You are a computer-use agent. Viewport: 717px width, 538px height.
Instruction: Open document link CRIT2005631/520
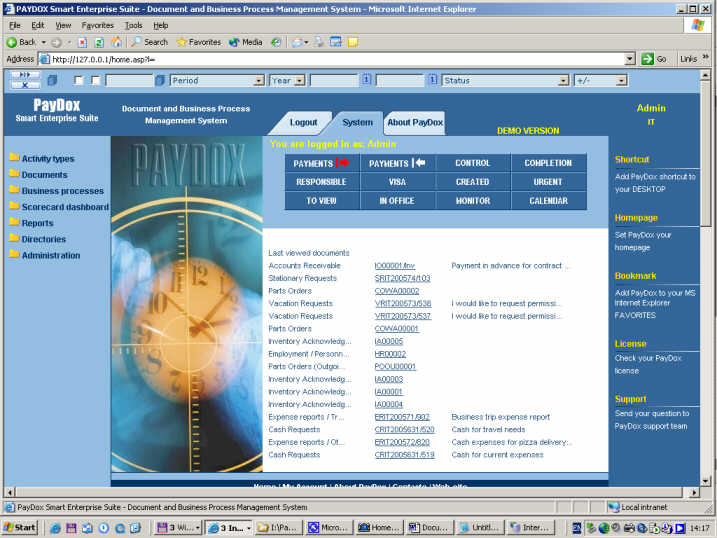click(x=404, y=430)
